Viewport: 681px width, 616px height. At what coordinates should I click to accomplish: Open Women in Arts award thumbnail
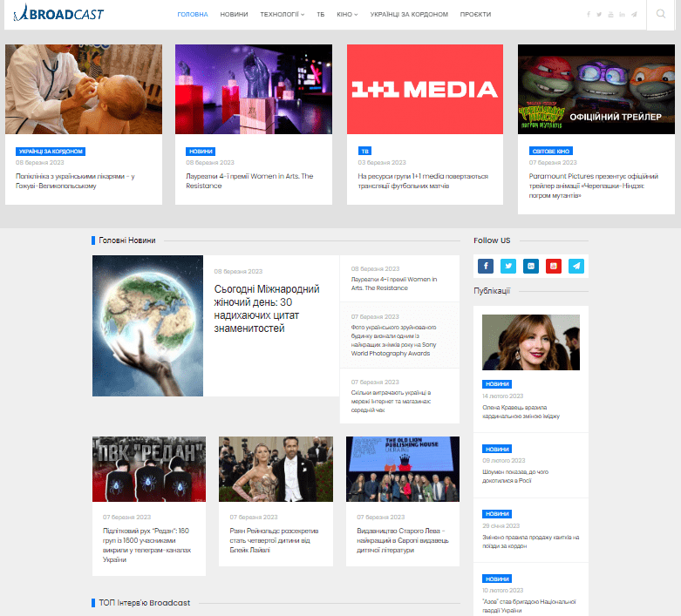(254, 89)
